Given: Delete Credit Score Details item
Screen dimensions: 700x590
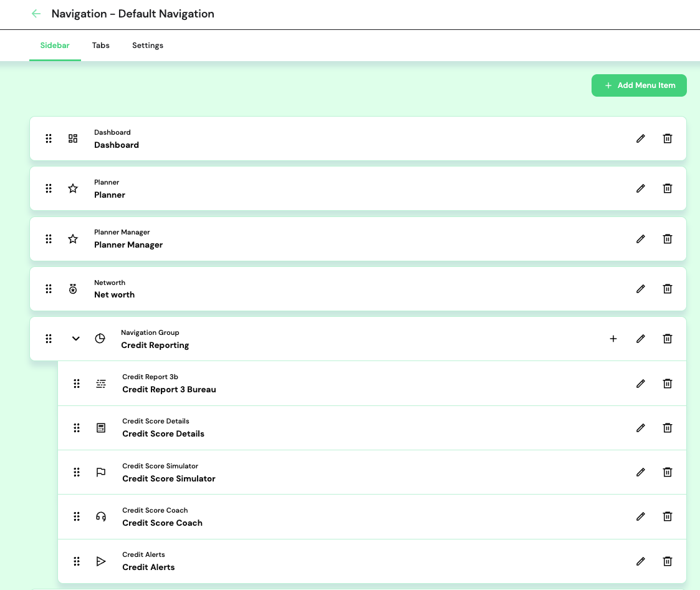Looking at the screenshot, I should tap(668, 428).
